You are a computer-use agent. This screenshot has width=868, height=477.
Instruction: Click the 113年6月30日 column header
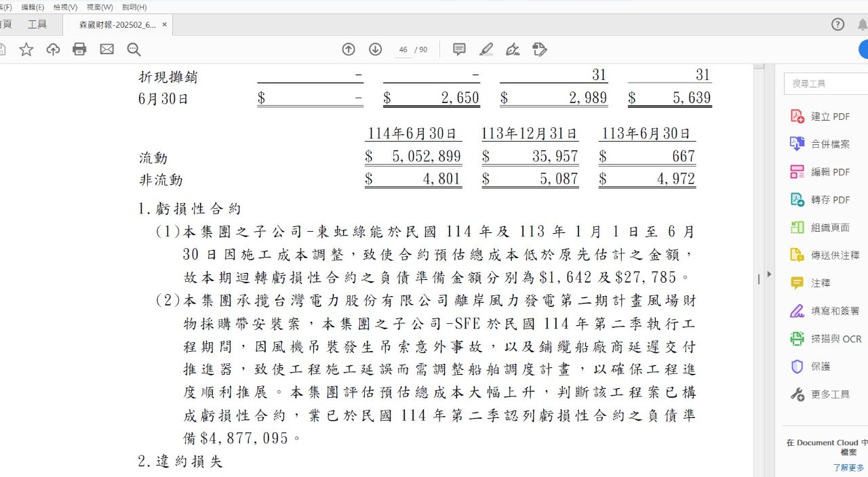pyautogui.click(x=646, y=133)
